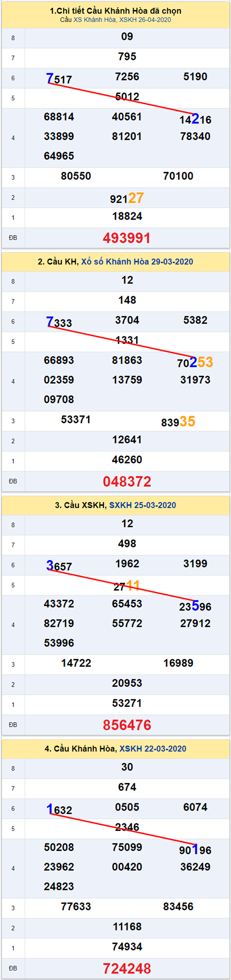Click second prize 92127

[127, 198]
